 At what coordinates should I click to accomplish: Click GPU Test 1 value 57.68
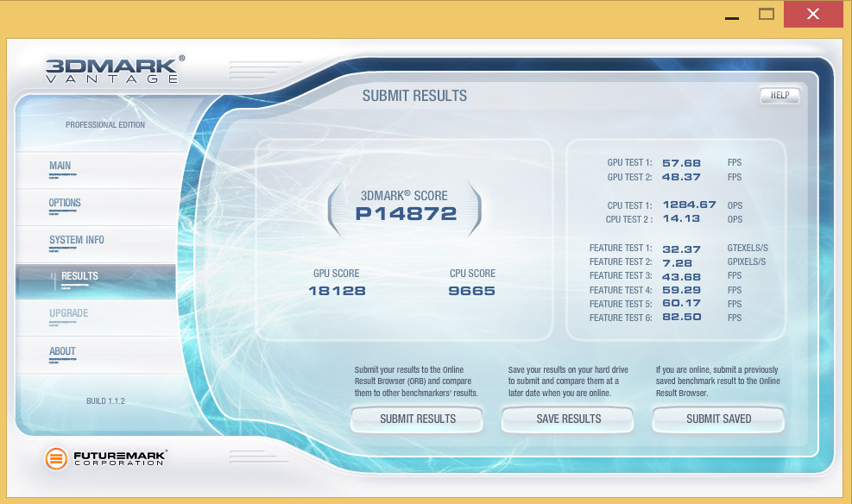coord(681,163)
